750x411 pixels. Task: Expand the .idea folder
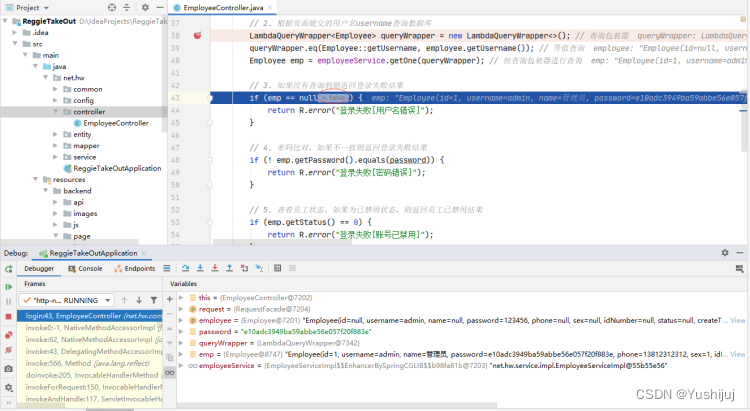pos(14,33)
